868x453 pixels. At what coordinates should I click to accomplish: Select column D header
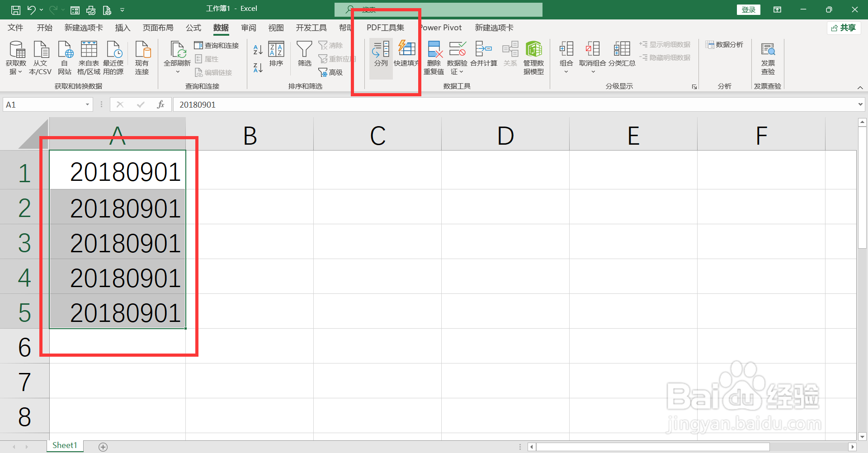point(505,134)
